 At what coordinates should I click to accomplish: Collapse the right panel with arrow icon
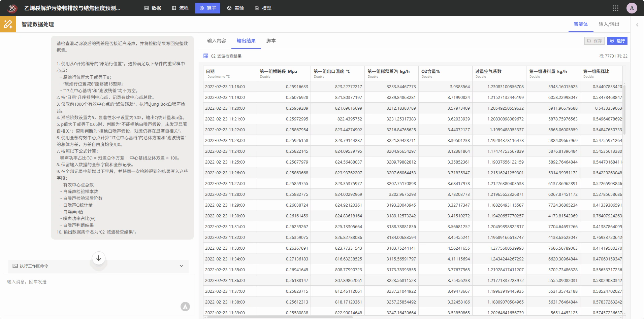[x=637, y=25]
